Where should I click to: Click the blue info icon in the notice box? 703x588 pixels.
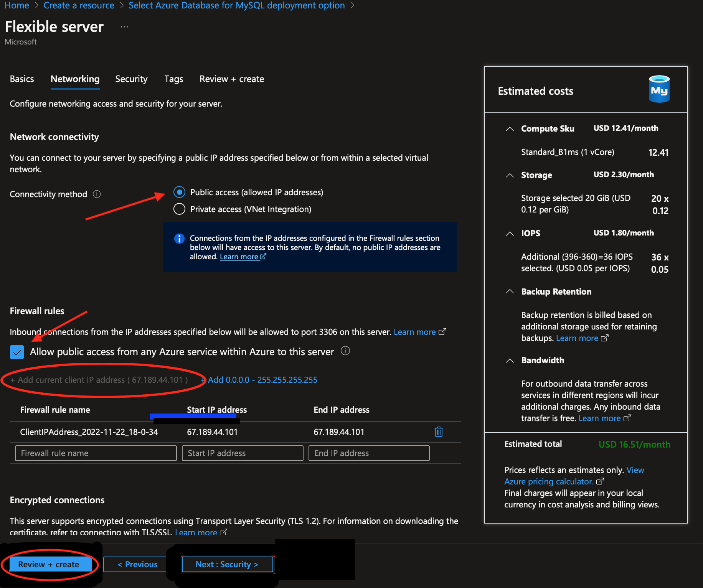[179, 239]
